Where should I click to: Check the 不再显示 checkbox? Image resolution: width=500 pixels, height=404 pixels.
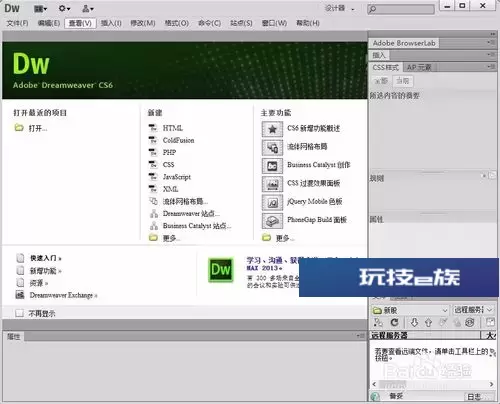(20, 313)
